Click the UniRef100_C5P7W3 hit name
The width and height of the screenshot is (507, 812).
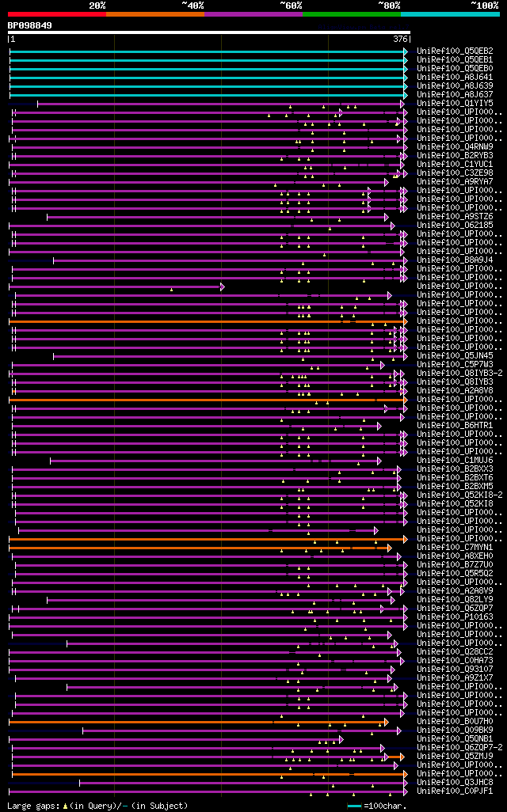[x=455, y=364]
